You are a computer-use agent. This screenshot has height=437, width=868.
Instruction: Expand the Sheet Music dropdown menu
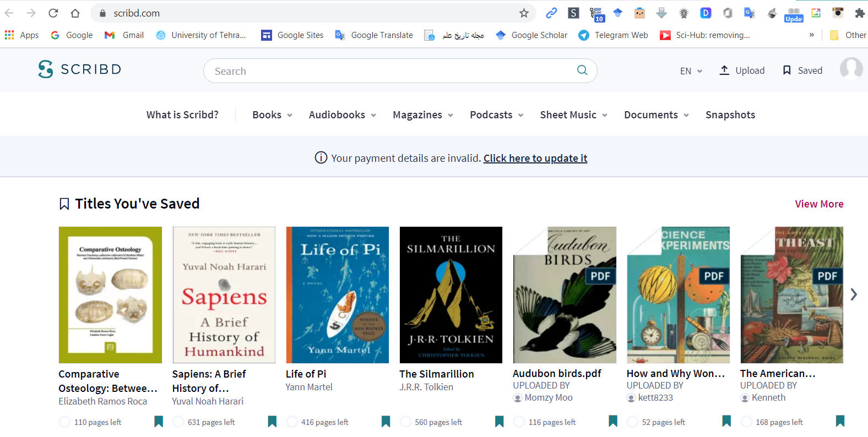tap(574, 114)
